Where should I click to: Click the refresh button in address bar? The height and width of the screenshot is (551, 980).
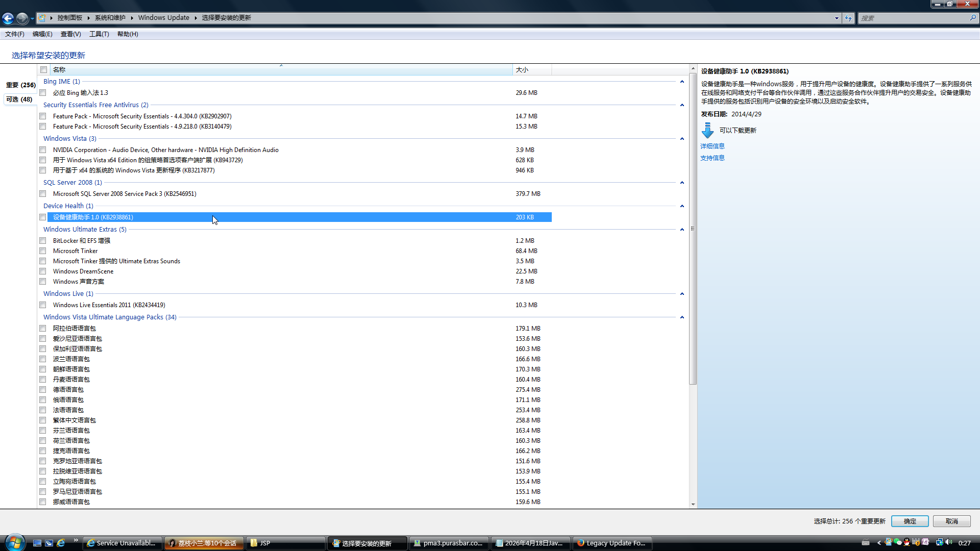pos(848,18)
